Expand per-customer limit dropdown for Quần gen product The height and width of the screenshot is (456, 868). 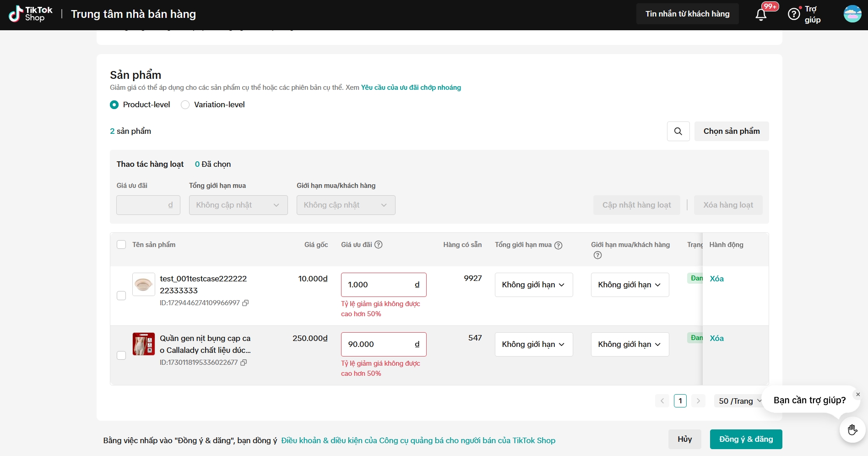(629, 345)
